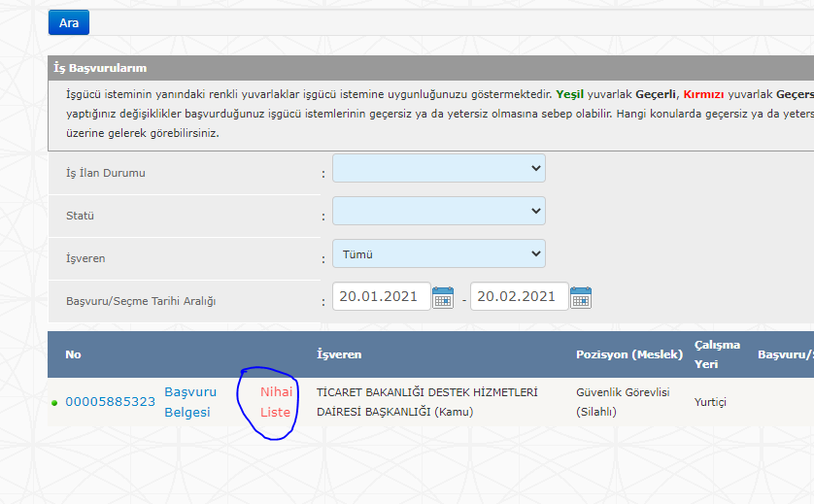Viewport: 814px width, 504px height.
Task: Open the Başvuru Belgesi link
Action: point(189,402)
